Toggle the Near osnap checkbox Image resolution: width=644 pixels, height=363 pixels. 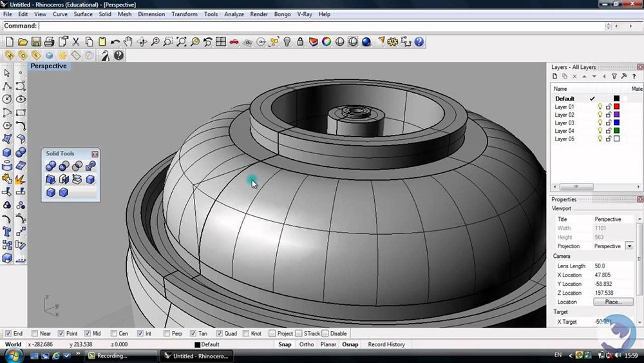[35, 333]
